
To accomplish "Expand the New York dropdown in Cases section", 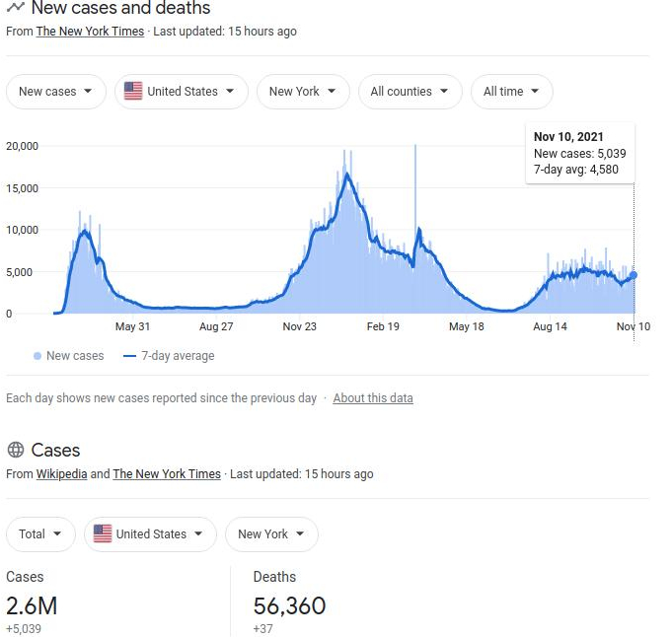I will [271, 534].
